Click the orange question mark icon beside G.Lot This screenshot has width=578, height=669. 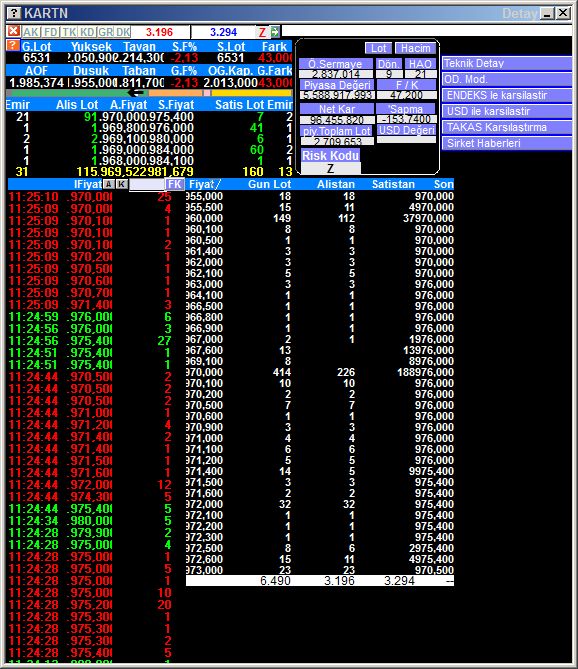[13, 45]
